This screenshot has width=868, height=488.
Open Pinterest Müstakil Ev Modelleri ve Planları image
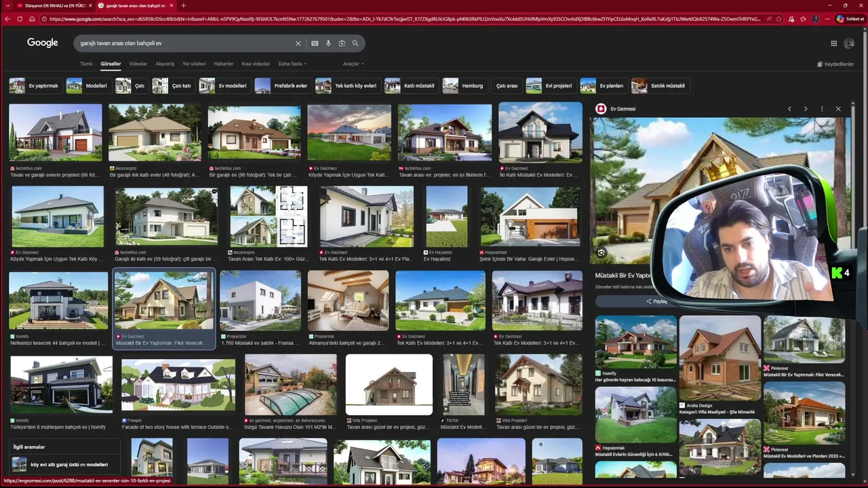pos(804,413)
